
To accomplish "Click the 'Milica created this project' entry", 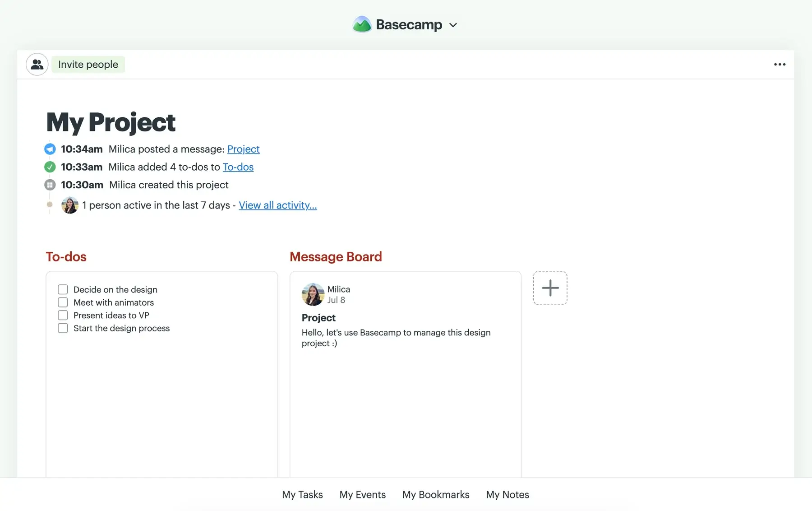I will click(169, 185).
